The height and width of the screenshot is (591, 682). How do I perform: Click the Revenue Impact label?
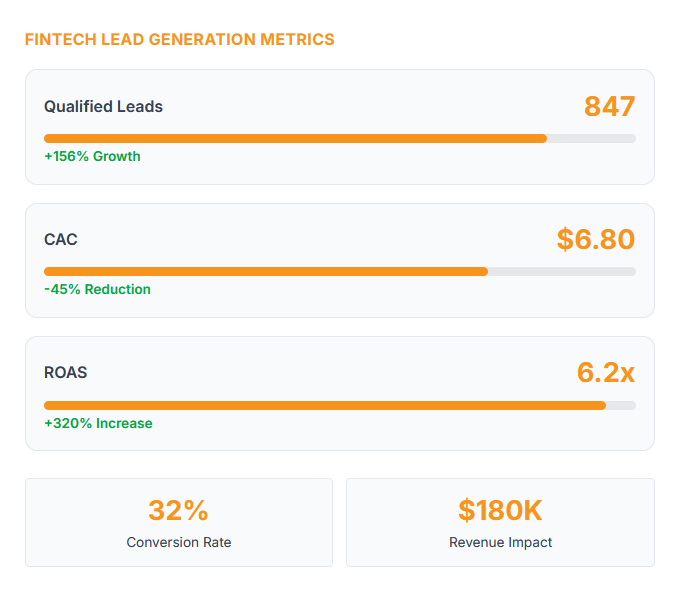(x=500, y=542)
